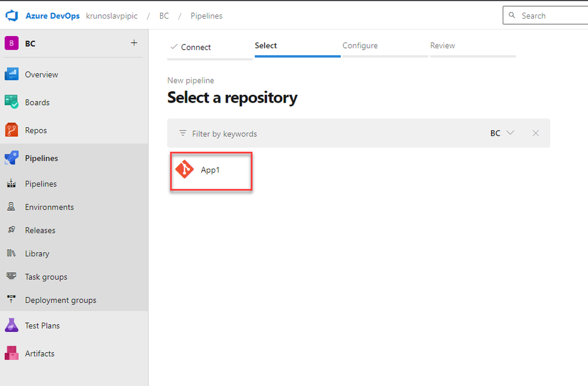Open the Azure DevOps home link
Screen dimensions: 588x386
coord(53,16)
